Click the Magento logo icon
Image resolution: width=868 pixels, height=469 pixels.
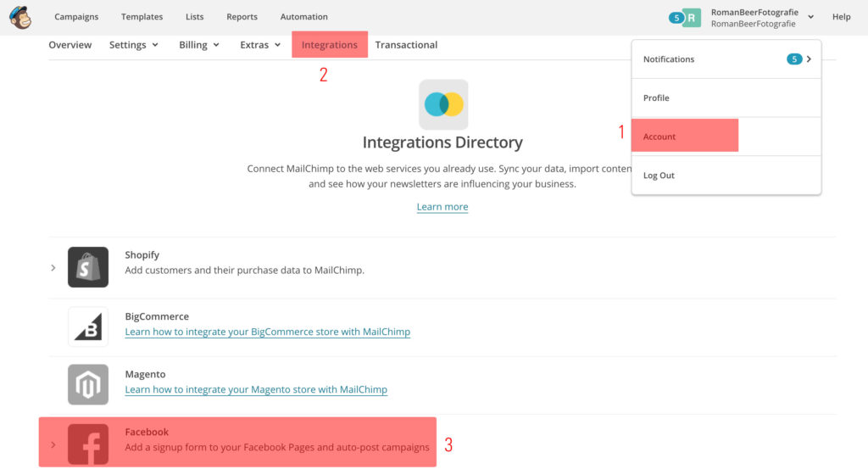coord(88,384)
